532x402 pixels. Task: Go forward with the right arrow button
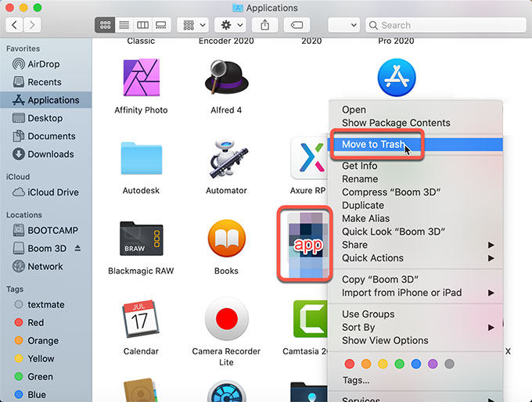[32, 25]
